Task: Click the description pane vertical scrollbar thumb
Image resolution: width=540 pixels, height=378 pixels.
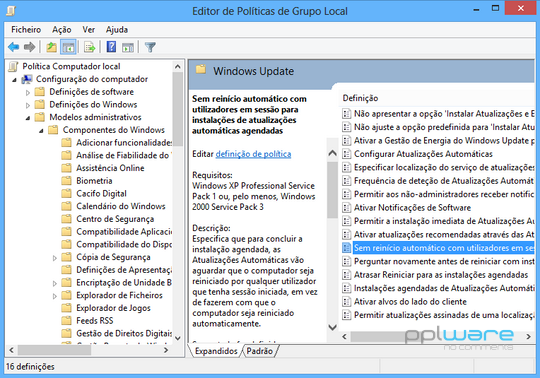Action: tap(332, 190)
